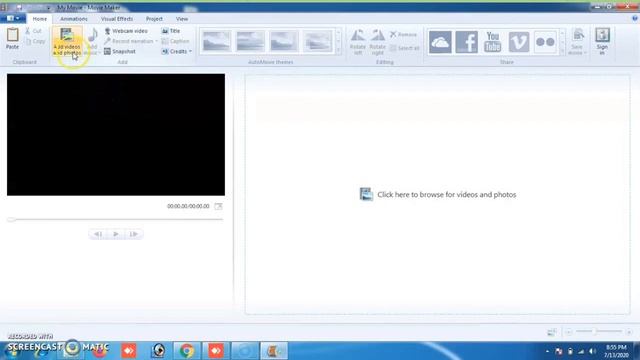The image size is (640, 360).
Task: Switch to the Project tab
Action: [x=154, y=19]
